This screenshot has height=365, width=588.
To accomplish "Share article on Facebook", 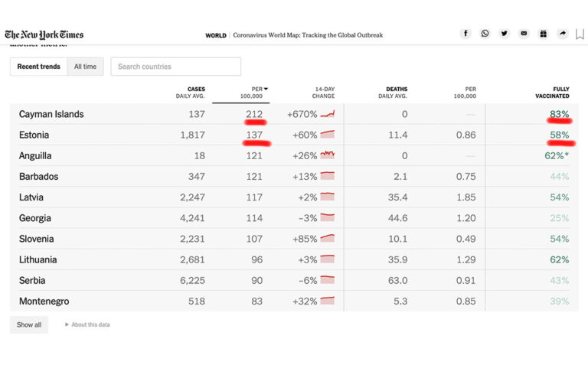I will tap(465, 34).
